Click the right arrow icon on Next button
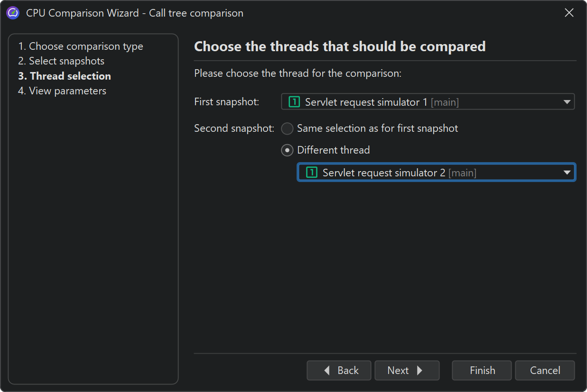587x392 pixels. [x=419, y=371]
